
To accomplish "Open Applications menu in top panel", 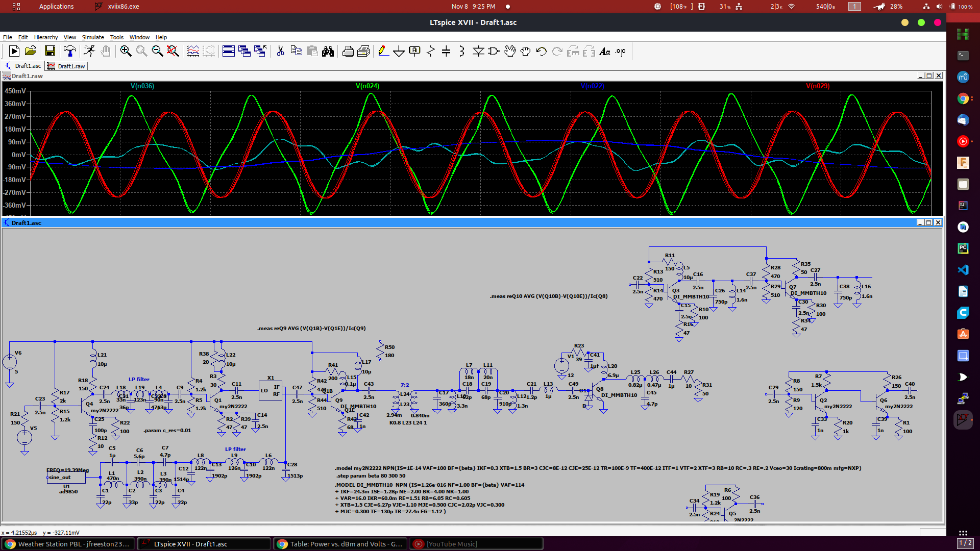I will [x=56, y=7].
